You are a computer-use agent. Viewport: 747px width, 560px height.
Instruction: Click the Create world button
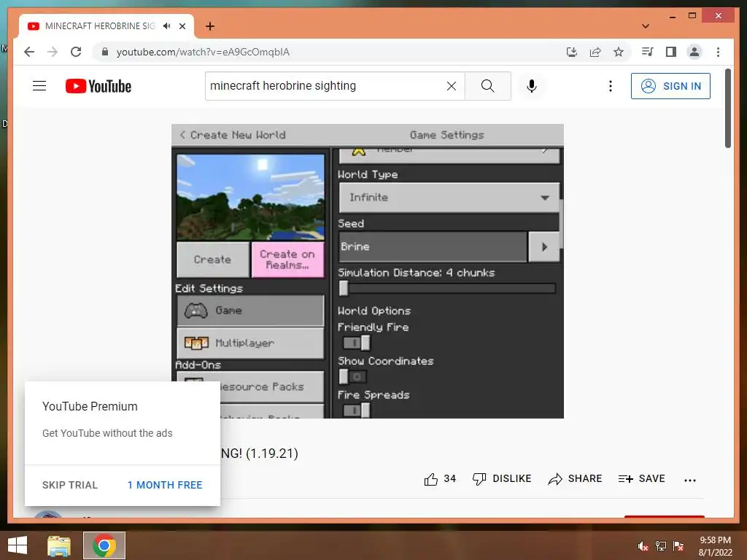[x=212, y=260]
